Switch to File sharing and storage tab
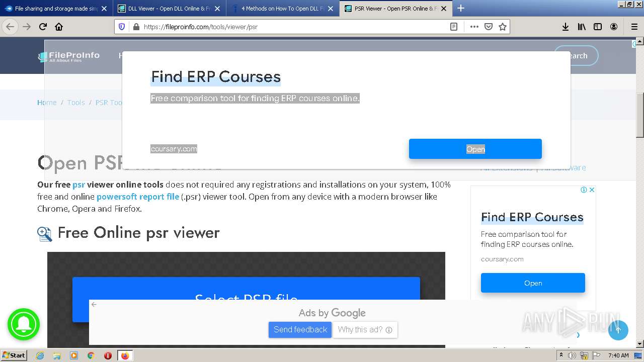 (x=56, y=8)
